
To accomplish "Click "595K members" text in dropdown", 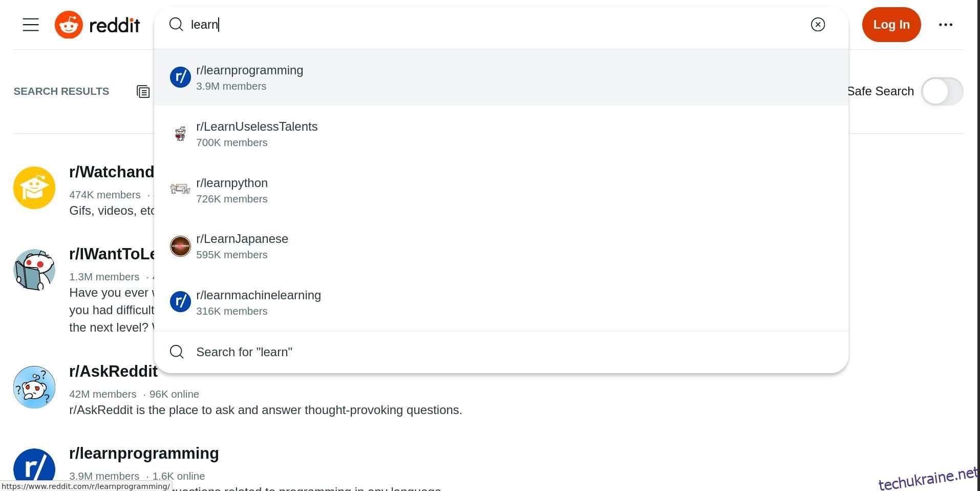I will point(231,255).
